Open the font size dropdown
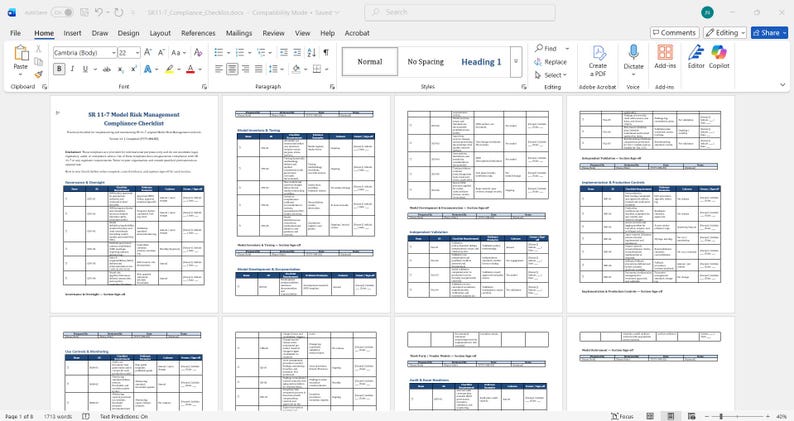794x421 pixels. click(x=137, y=53)
